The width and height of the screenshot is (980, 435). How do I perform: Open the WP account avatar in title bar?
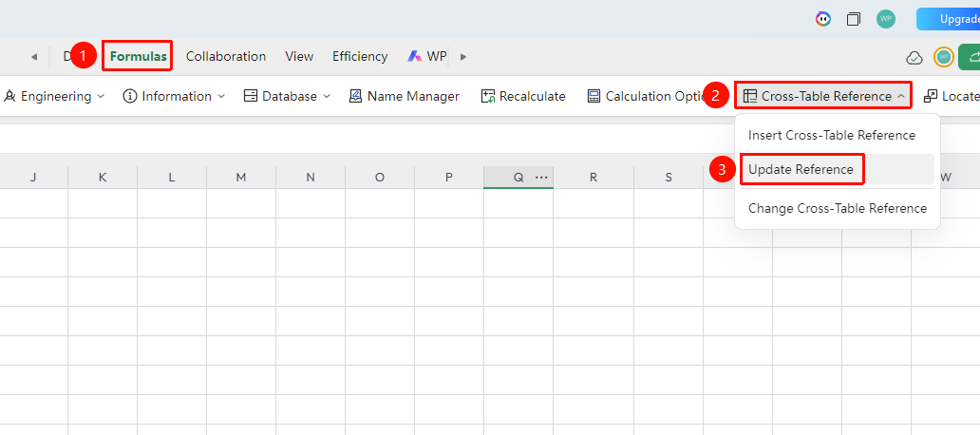point(886,19)
